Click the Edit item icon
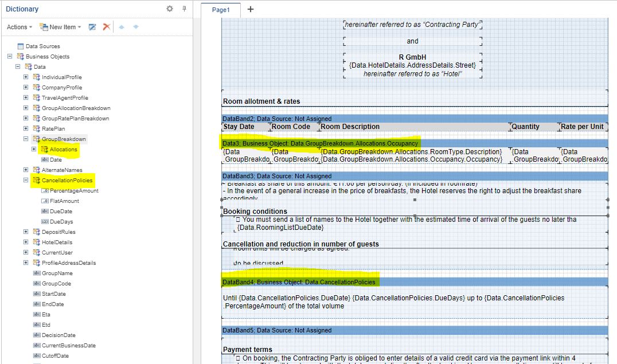This screenshot has width=617, height=364. [x=92, y=27]
